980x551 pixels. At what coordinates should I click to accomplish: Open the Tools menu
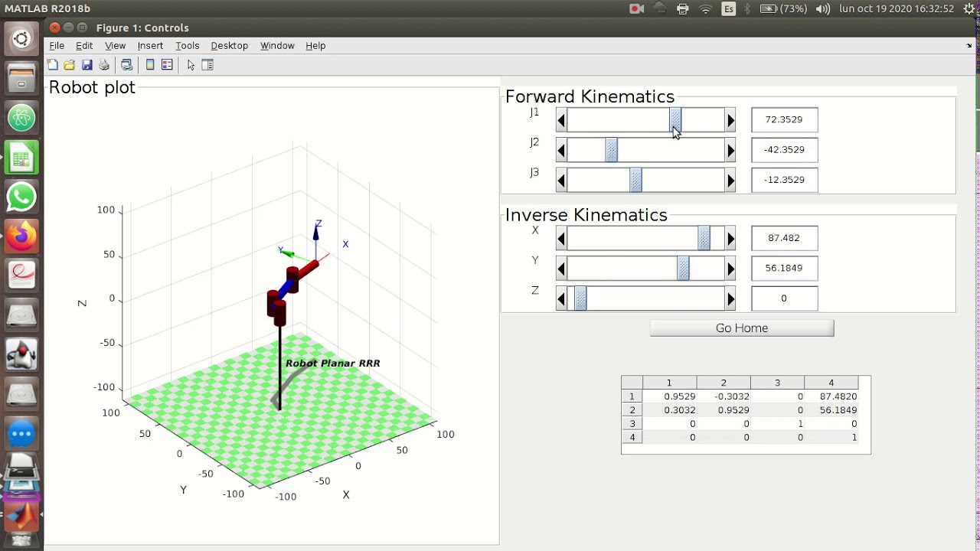pos(187,46)
